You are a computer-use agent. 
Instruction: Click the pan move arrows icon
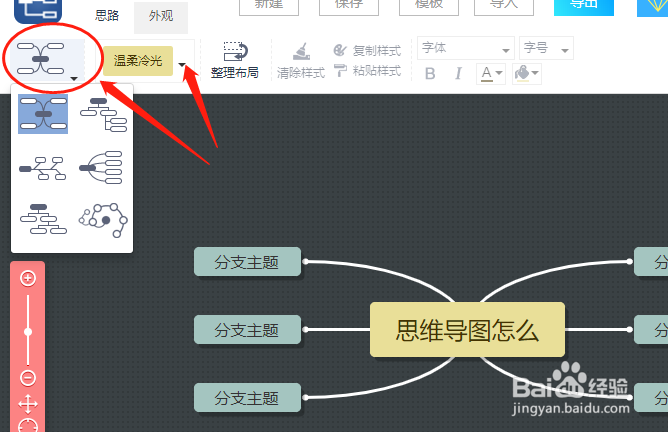(28, 404)
